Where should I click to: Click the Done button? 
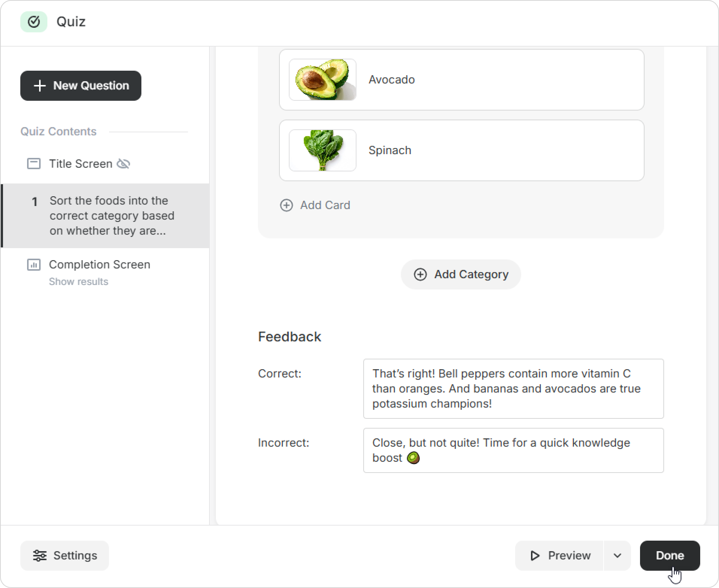coord(670,556)
